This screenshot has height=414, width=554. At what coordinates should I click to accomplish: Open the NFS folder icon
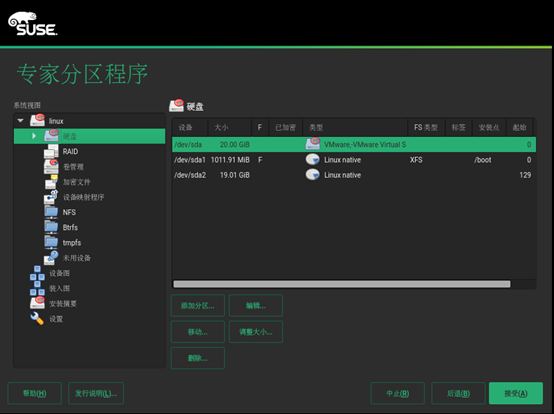[x=51, y=212]
